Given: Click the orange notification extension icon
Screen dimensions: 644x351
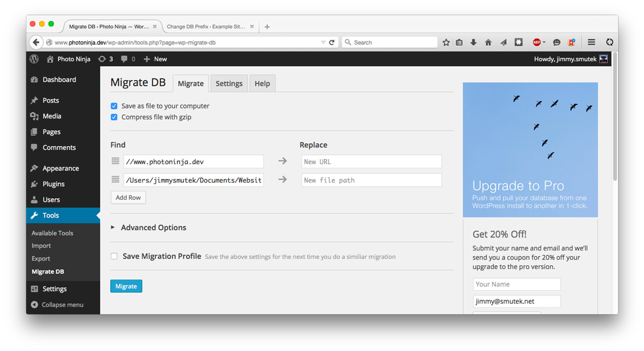Looking at the screenshot, I should (571, 42).
